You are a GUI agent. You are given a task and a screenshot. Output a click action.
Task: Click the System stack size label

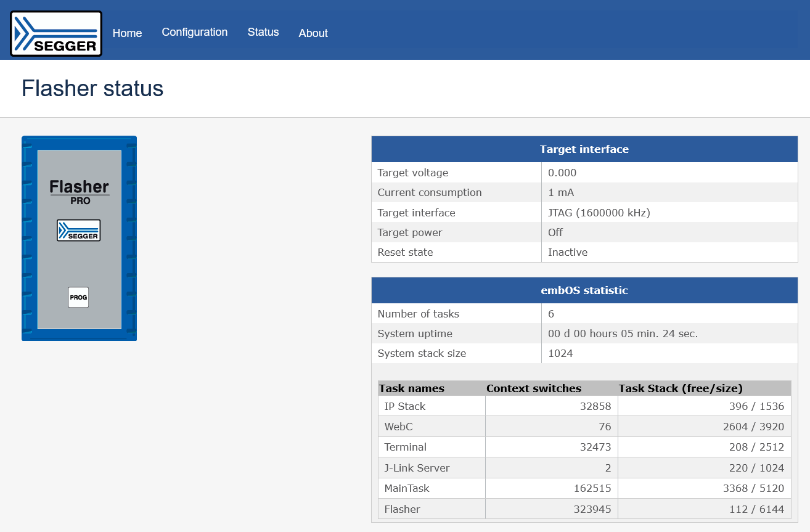click(422, 353)
